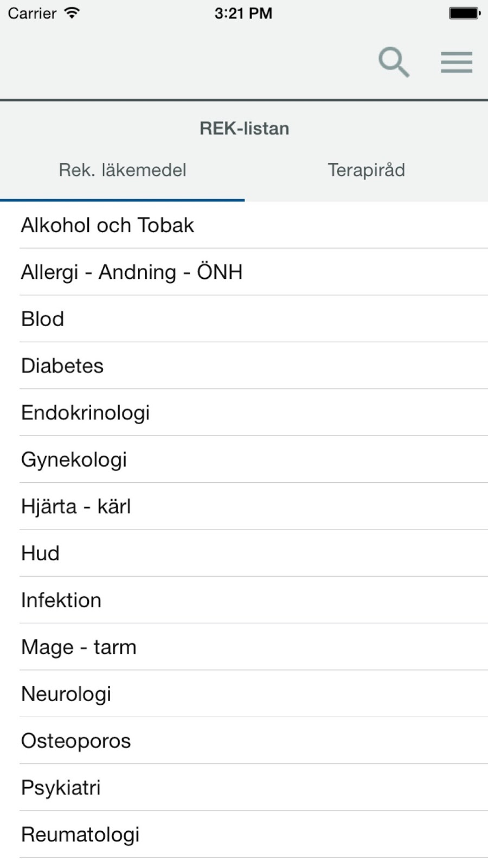Open Hjärta - kärl category
Viewport: 488px width, 868px height.
tap(244, 506)
